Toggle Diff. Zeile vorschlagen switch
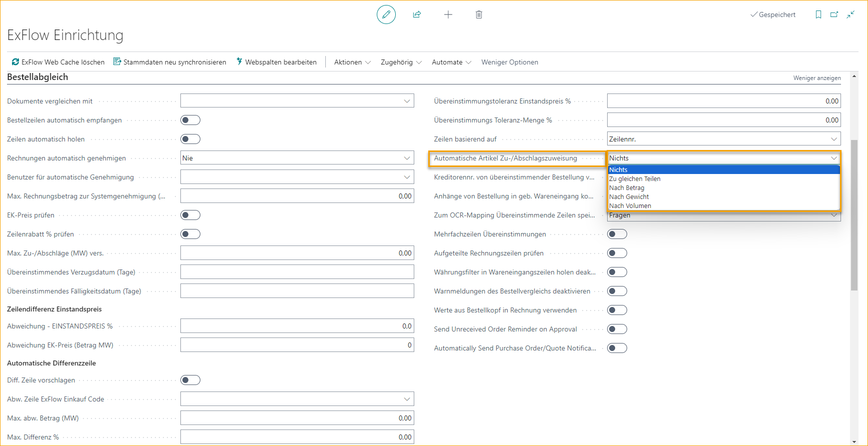Image resolution: width=868 pixels, height=446 pixels. click(190, 380)
